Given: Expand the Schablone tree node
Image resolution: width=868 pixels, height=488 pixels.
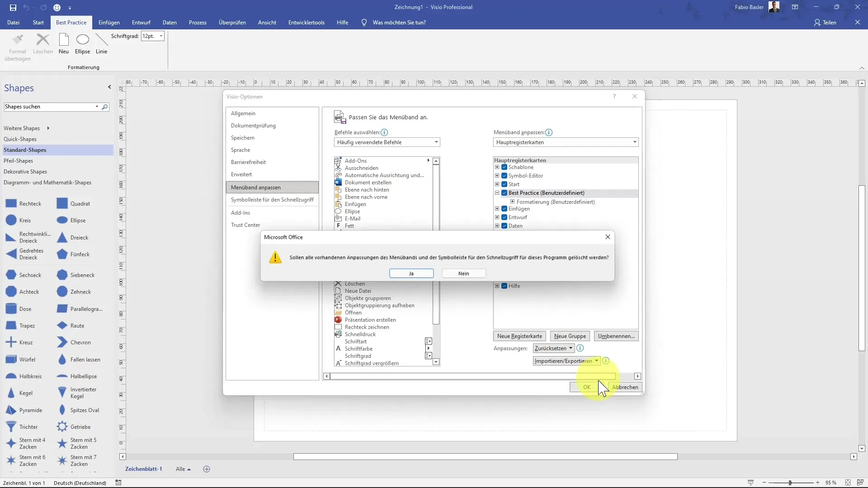Looking at the screenshot, I should [497, 167].
